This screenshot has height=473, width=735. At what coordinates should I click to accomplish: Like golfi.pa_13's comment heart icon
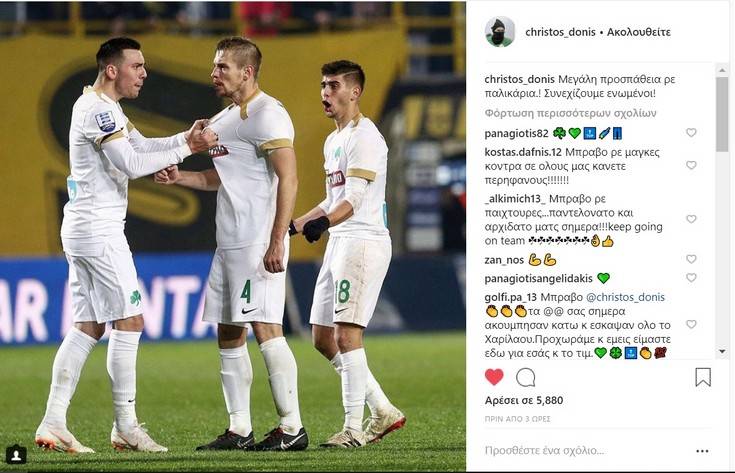691,324
